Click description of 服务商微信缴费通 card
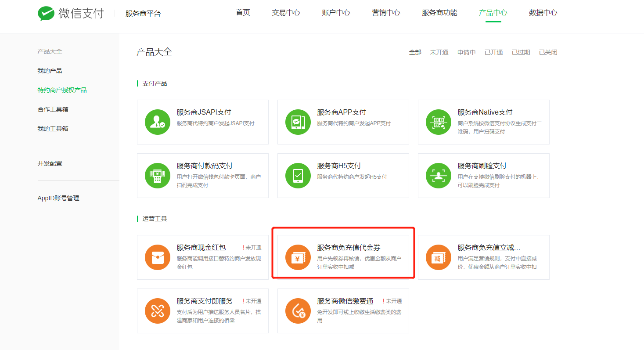Image resolution: width=644 pixels, height=350 pixels. [x=359, y=317]
